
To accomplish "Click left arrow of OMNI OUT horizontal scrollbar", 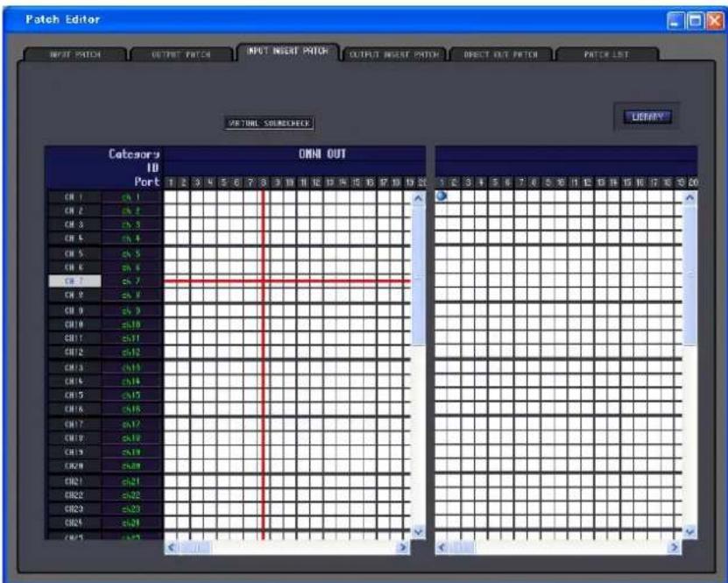I will click(x=171, y=547).
